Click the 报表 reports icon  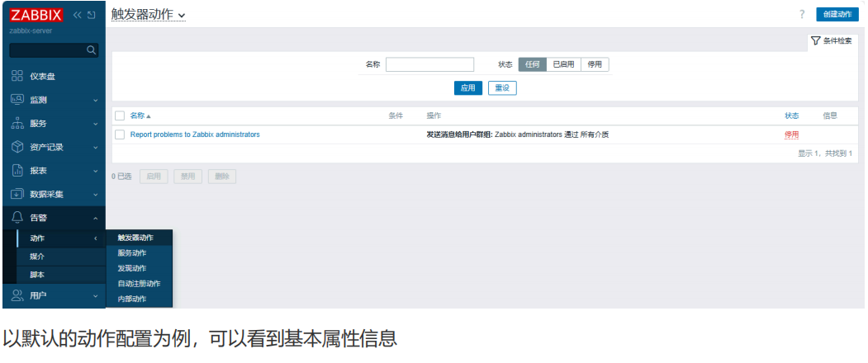pos(17,171)
